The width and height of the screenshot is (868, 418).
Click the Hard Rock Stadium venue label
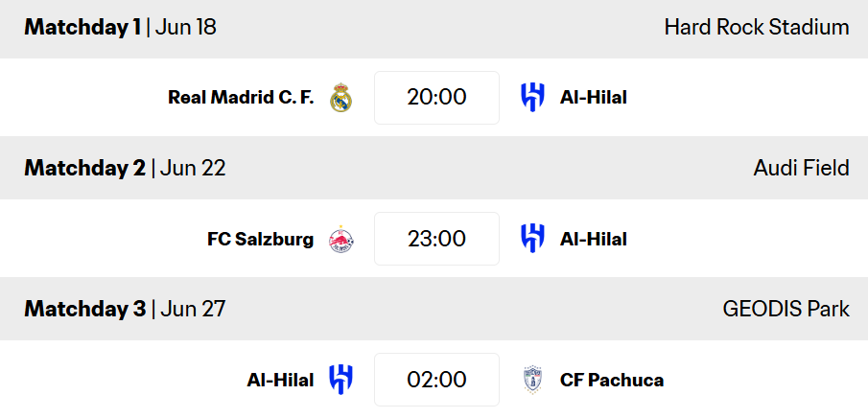tap(756, 27)
